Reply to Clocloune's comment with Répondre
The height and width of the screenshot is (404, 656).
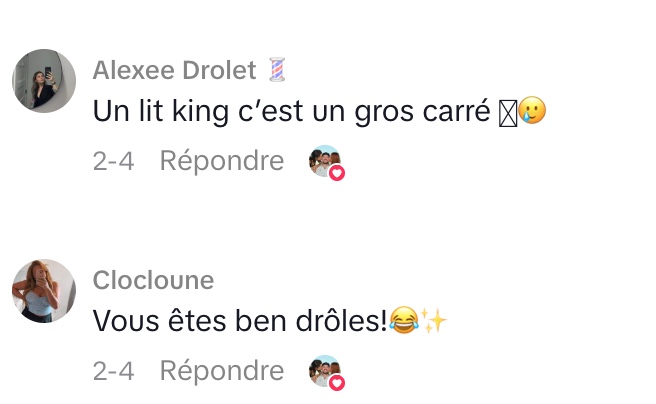pyautogui.click(x=222, y=371)
